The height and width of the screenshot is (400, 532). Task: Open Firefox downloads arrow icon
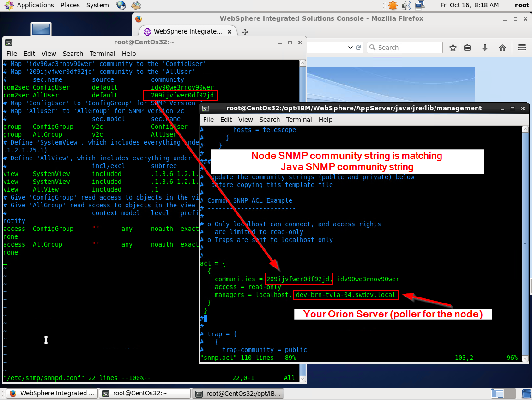[x=485, y=48]
